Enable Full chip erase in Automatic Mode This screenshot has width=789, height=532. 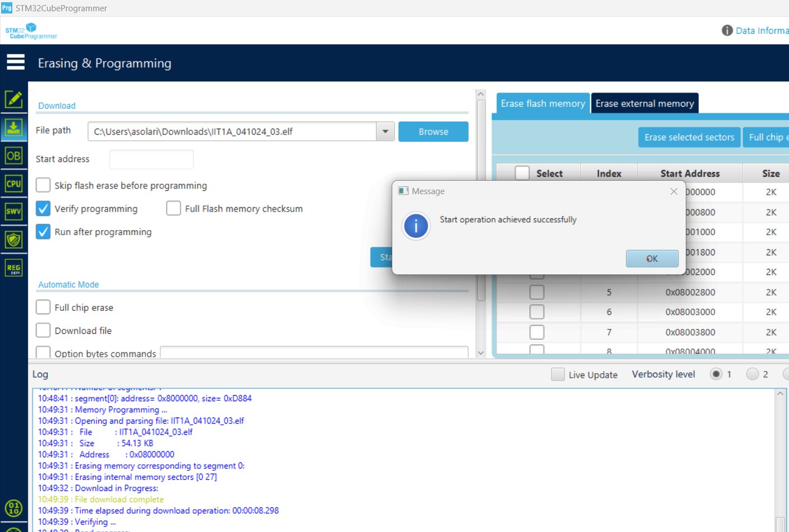[43, 307]
